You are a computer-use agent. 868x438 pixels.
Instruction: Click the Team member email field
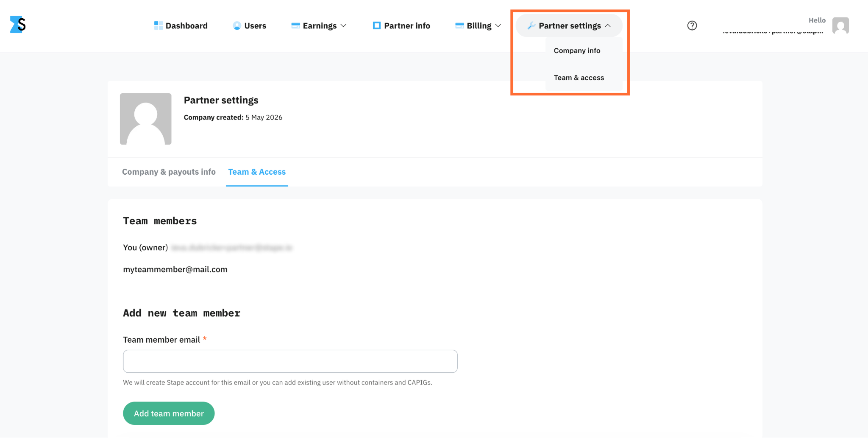pos(290,361)
